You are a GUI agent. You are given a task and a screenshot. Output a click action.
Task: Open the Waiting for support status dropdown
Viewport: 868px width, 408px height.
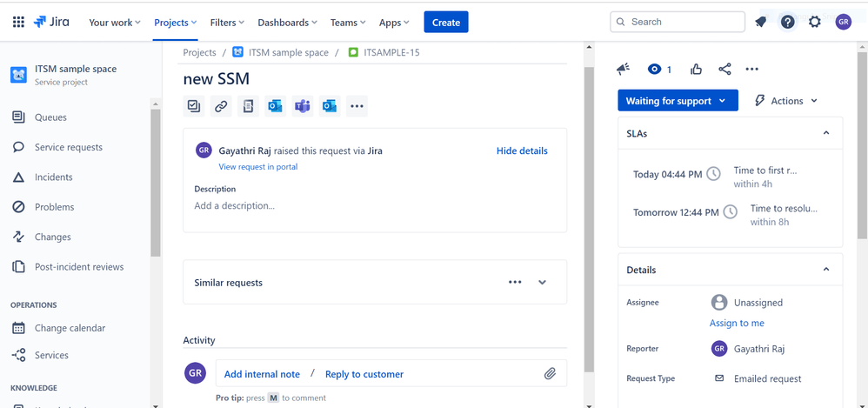pyautogui.click(x=678, y=101)
